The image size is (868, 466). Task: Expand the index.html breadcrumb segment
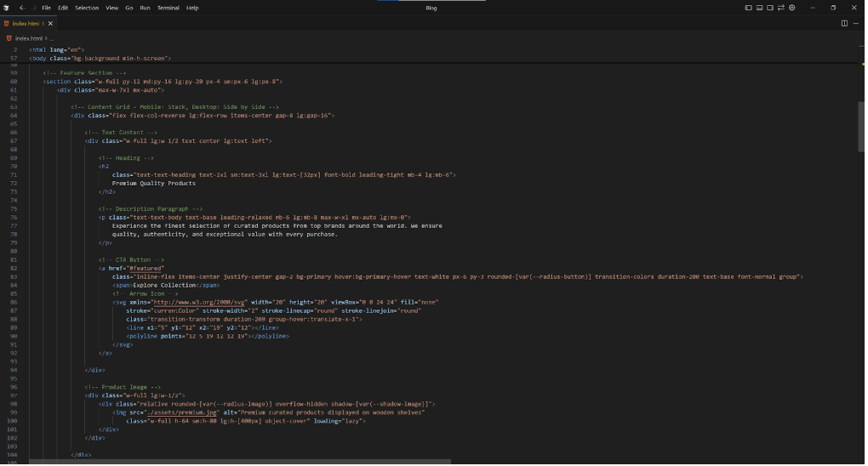click(29, 38)
